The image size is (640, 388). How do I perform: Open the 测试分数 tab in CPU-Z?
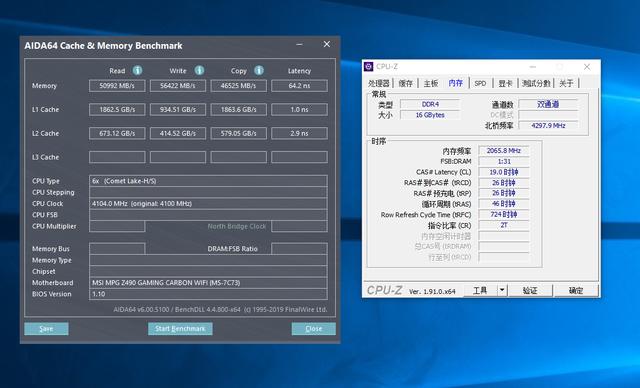click(x=536, y=83)
